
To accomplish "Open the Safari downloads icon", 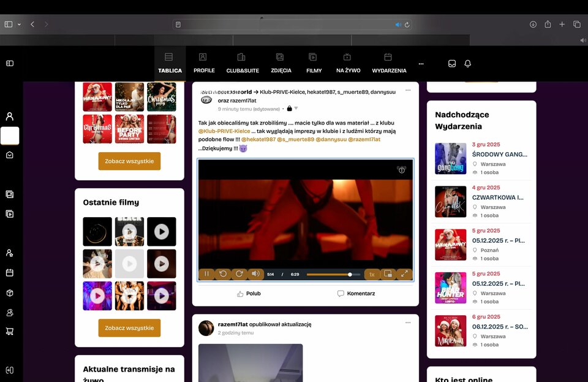I will (x=533, y=25).
